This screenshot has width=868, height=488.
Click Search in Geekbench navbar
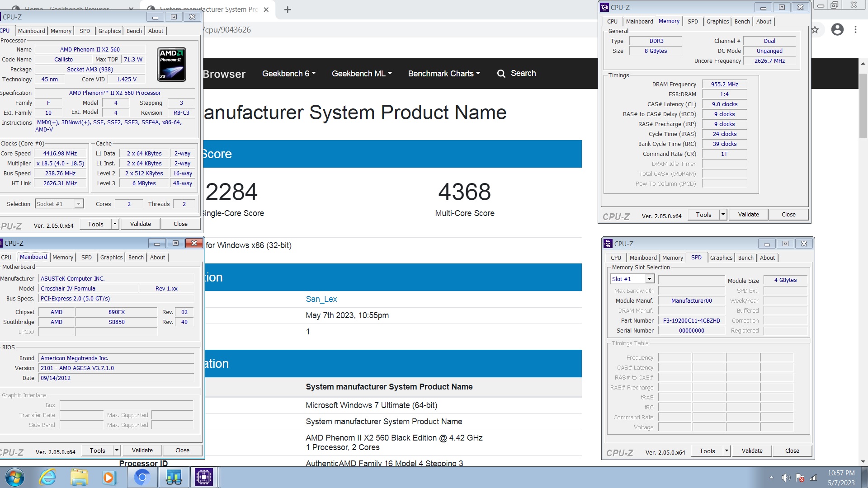click(523, 74)
